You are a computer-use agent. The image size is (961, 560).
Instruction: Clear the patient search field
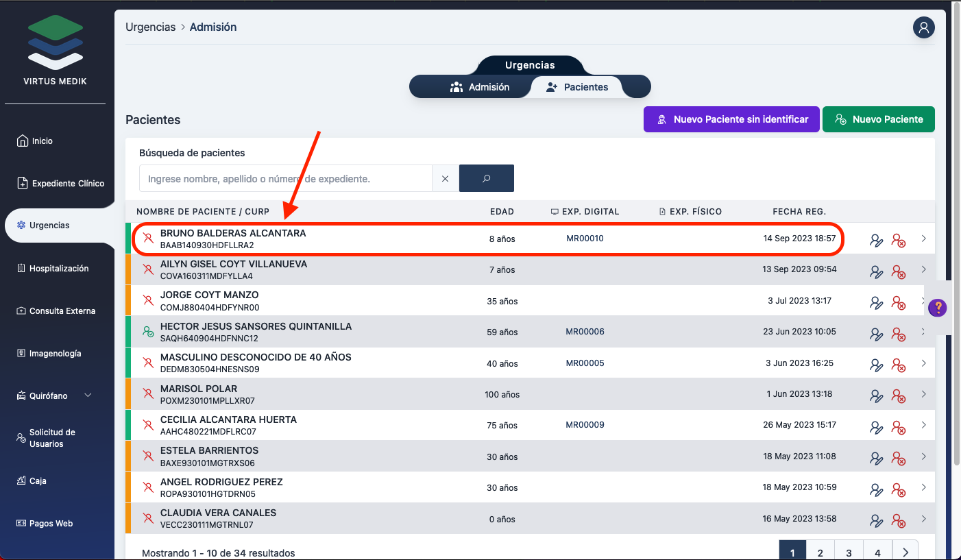point(445,178)
